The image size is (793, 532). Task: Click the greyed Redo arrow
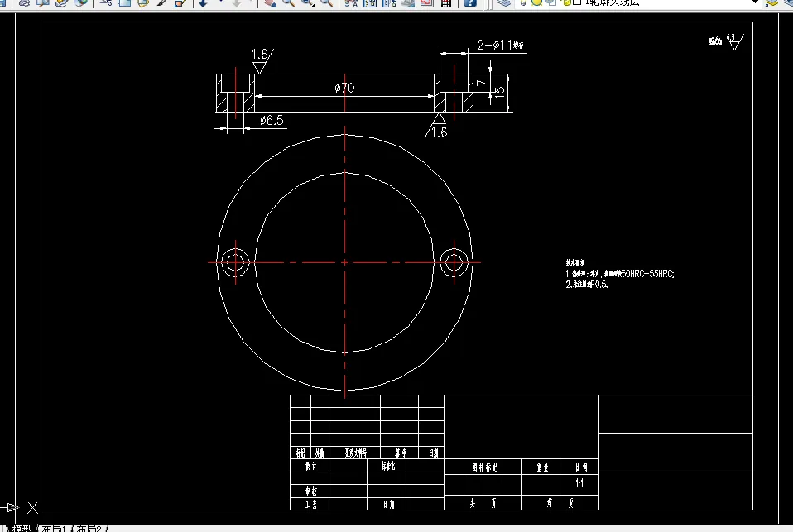point(236,2)
